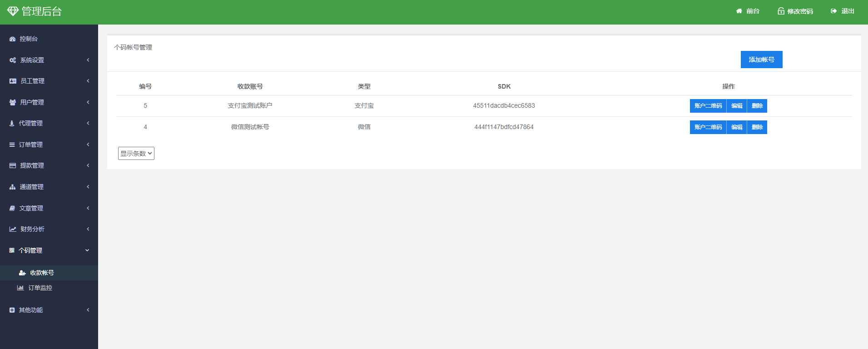Click the ID card icon for 员工管理
This screenshot has width=868, height=349.
(x=13, y=81)
